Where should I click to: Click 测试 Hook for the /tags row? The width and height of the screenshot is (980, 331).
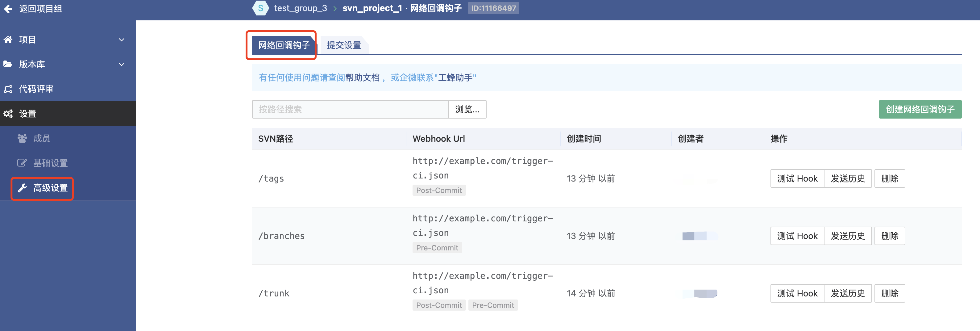[797, 179]
